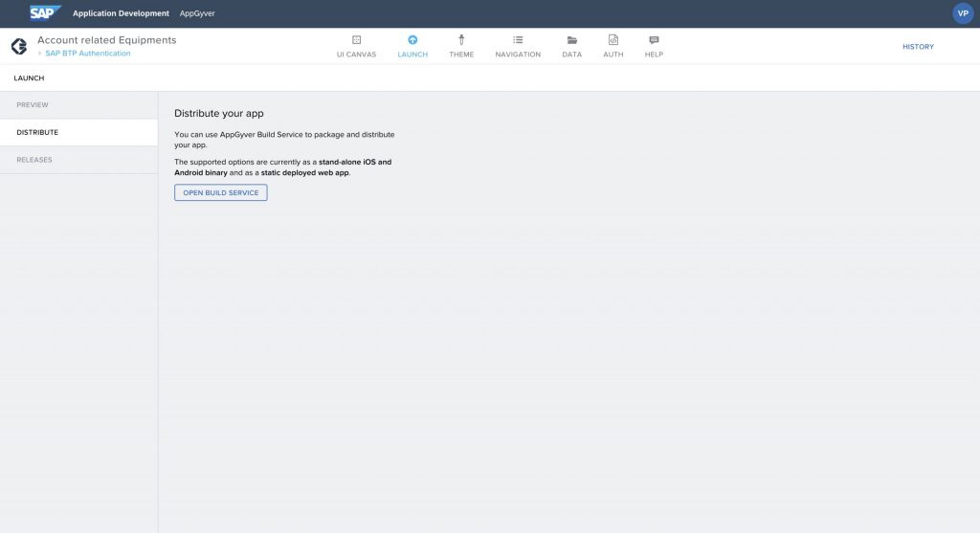This screenshot has width=980, height=533.
Task: Expand the arrow beside SAP BTP Authentication
Action: pyautogui.click(x=40, y=54)
